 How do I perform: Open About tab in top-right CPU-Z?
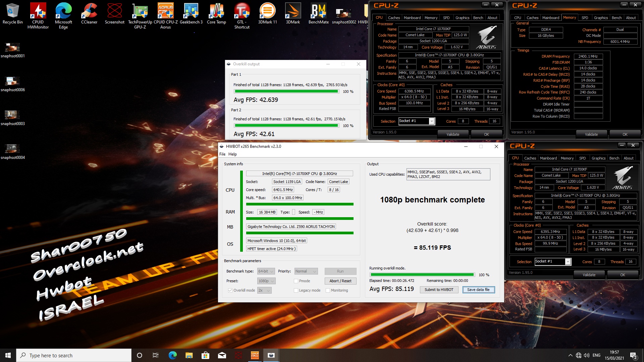[x=631, y=18]
